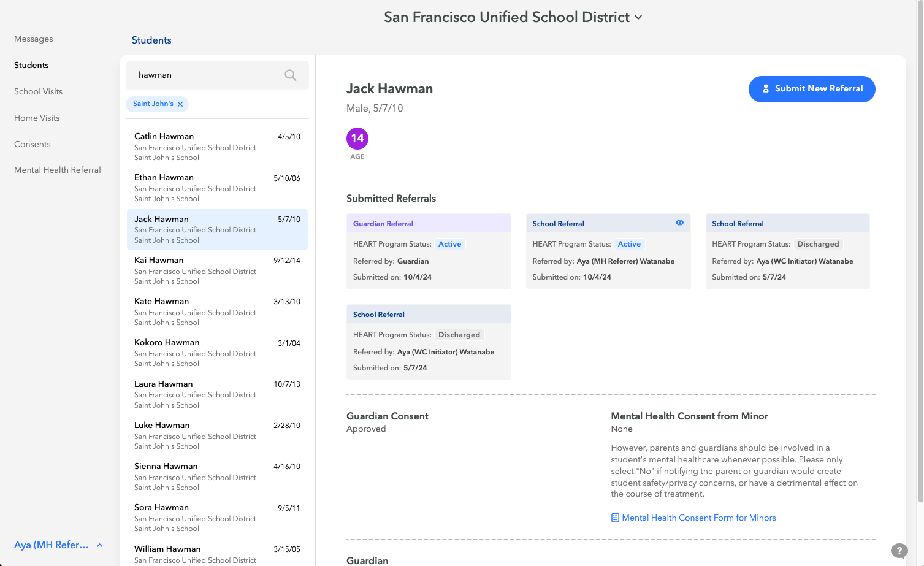Go to School Visits section

coord(39,92)
